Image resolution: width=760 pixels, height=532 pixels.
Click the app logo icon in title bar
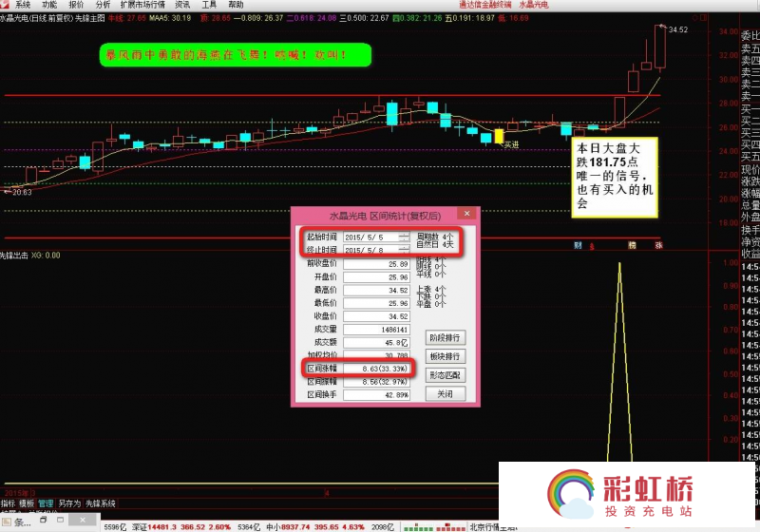pyautogui.click(x=6, y=5)
